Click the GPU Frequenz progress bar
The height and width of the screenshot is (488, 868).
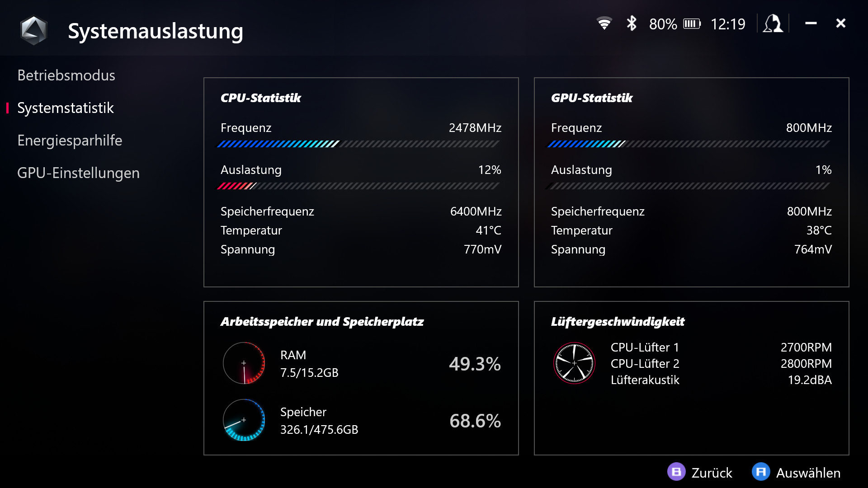[689, 144]
